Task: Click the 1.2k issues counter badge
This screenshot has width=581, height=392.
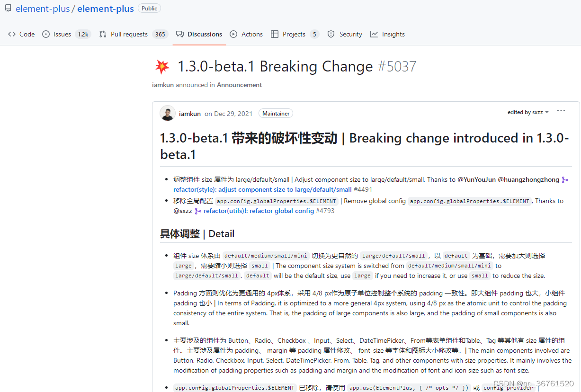Action: (x=83, y=34)
